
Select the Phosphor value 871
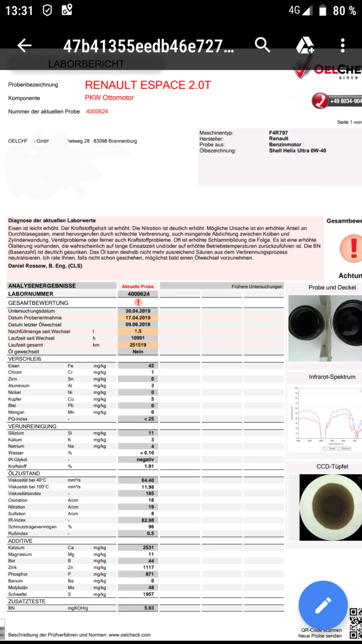click(x=150, y=574)
